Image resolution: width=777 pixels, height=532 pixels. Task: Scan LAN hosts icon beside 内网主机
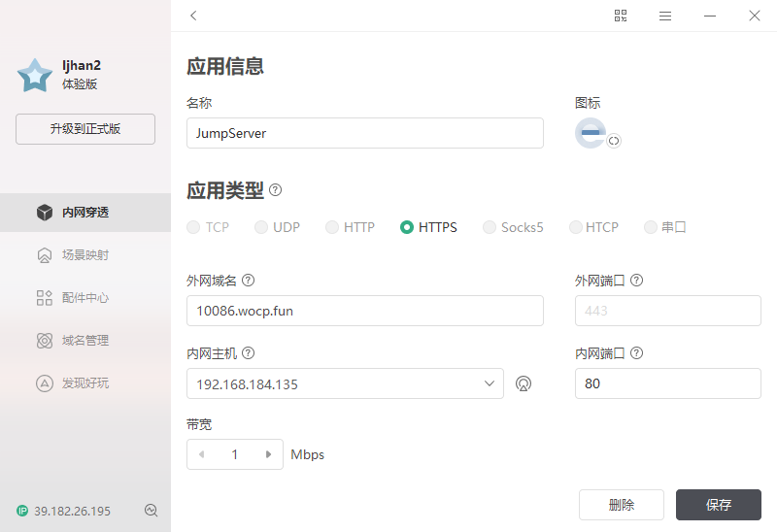[524, 383]
